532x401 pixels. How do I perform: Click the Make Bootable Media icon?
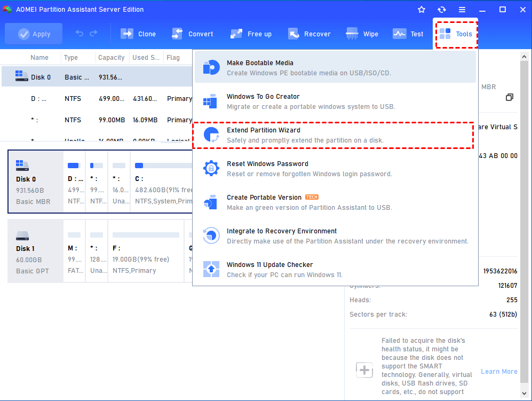click(211, 67)
